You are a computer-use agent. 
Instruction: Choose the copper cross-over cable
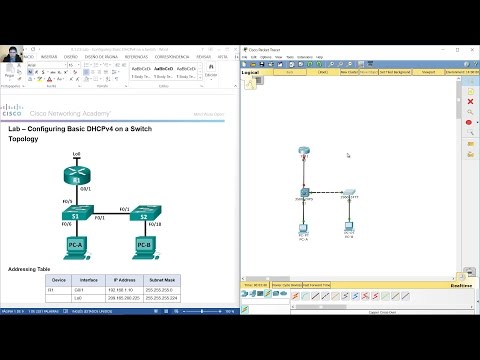tap(325, 296)
